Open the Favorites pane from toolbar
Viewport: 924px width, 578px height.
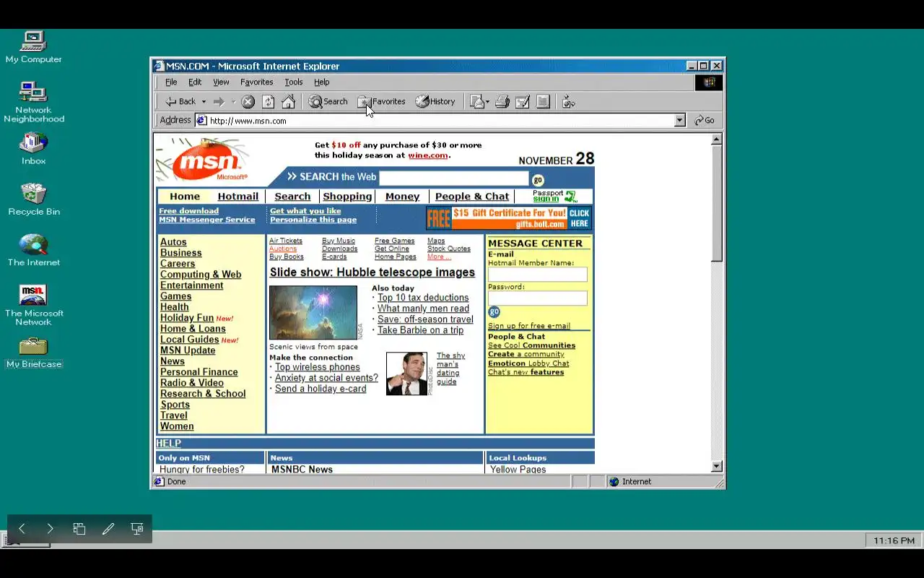(x=381, y=102)
